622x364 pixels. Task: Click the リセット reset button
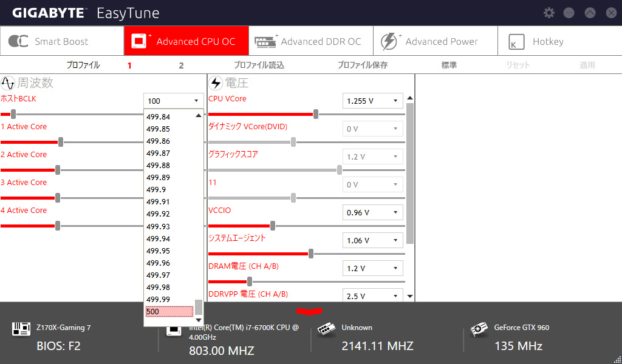518,66
